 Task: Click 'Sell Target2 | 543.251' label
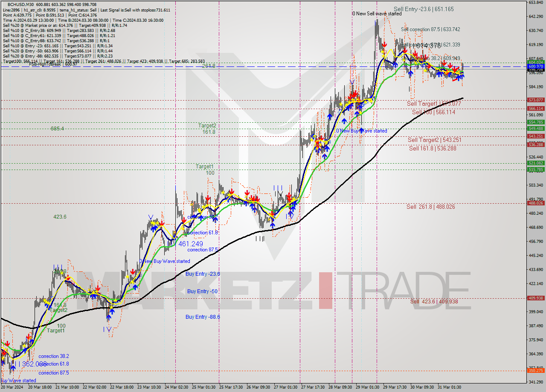(x=435, y=140)
